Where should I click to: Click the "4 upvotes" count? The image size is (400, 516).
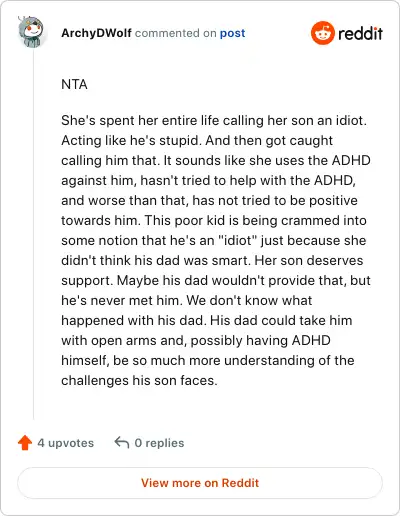point(66,443)
